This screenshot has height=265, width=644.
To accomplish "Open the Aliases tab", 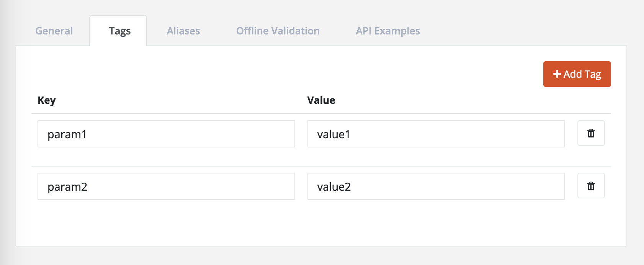I will point(183,31).
